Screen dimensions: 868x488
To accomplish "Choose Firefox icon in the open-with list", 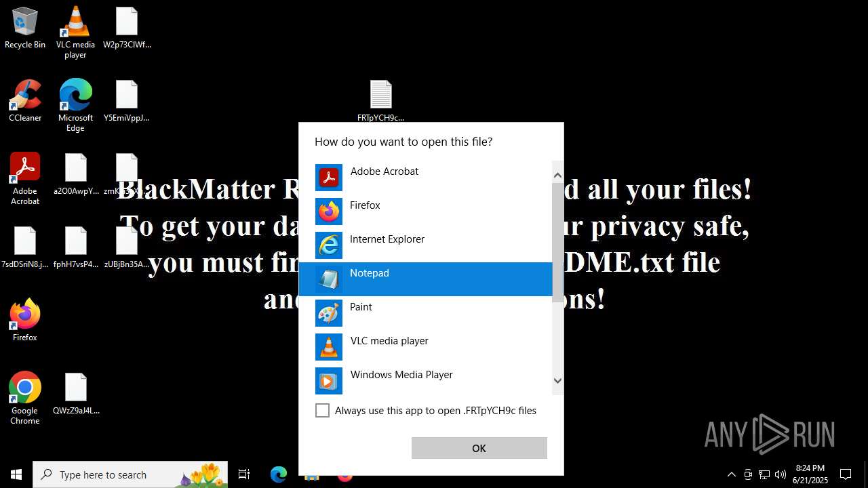I will tap(329, 211).
